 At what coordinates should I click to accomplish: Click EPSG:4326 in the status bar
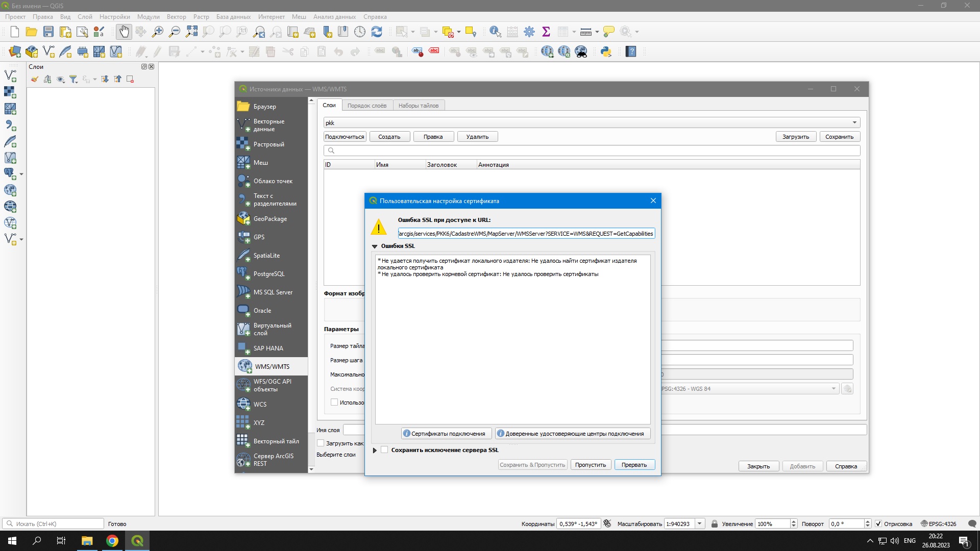(939, 523)
